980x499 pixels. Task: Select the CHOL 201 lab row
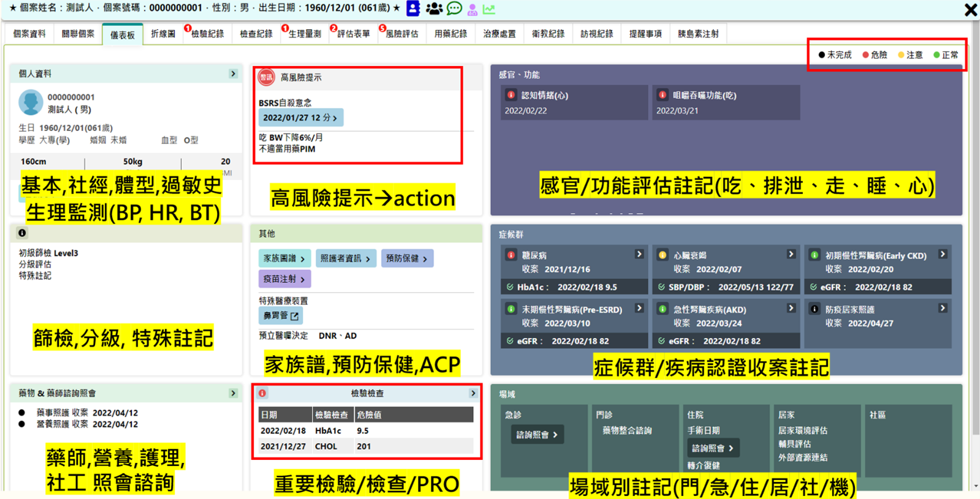[x=366, y=446]
